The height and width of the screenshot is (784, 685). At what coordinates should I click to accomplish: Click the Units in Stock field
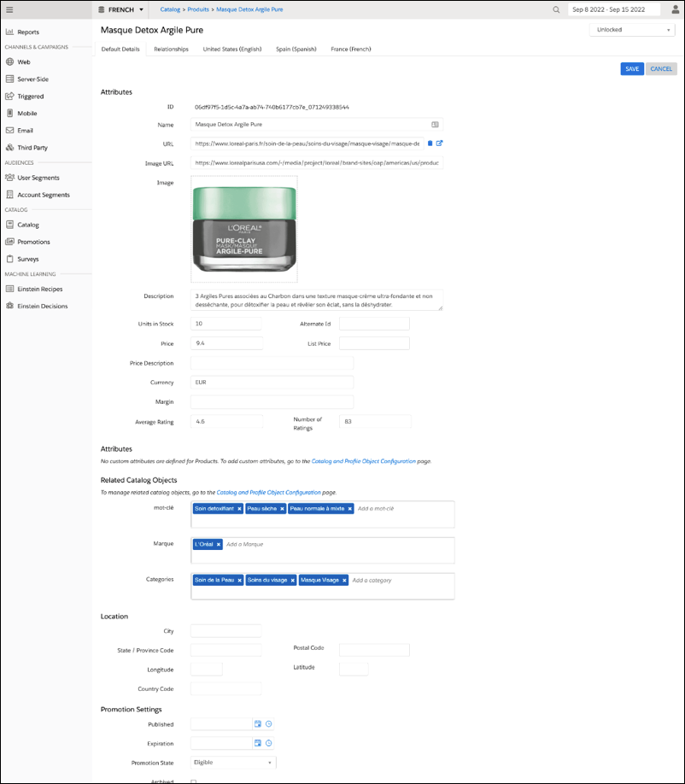(x=226, y=324)
